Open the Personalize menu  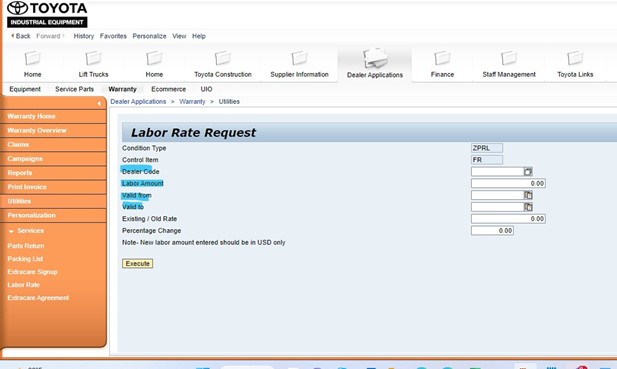pos(149,36)
